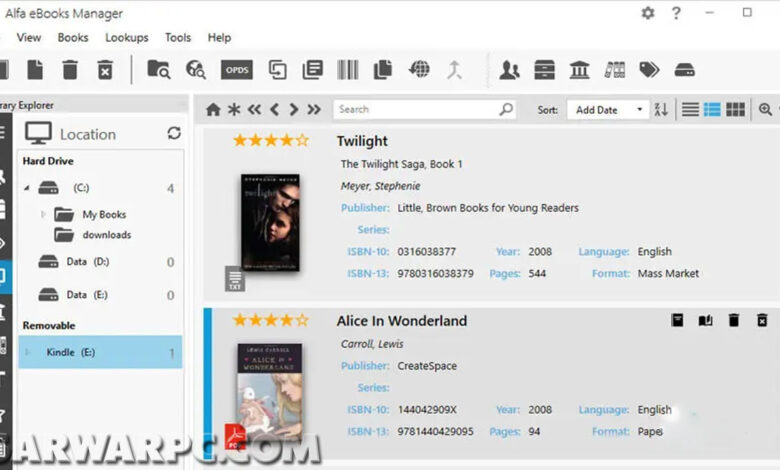The height and width of the screenshot is (470, 780).
Task: Click the Twilight book cover thumbnail
Action: pos(270,222)
